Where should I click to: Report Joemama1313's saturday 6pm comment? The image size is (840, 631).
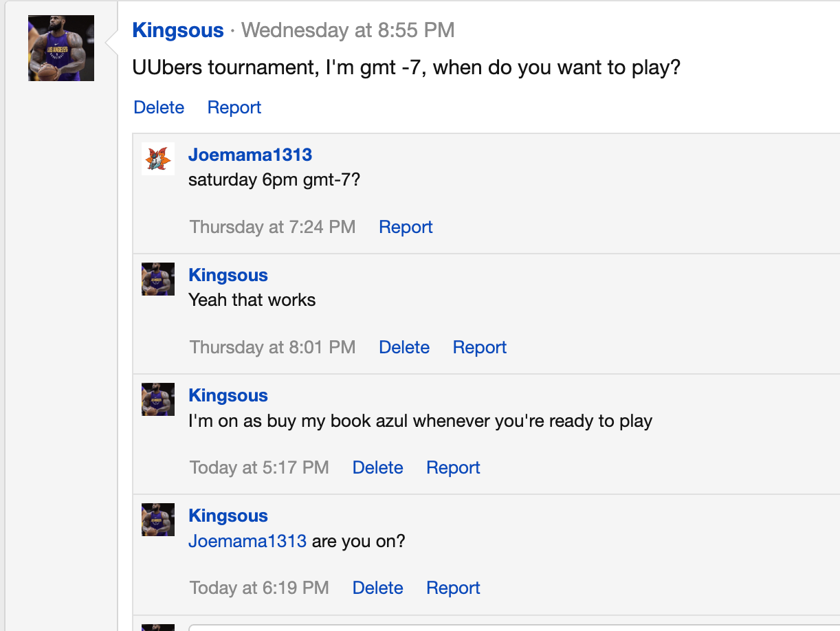[406, 227]
